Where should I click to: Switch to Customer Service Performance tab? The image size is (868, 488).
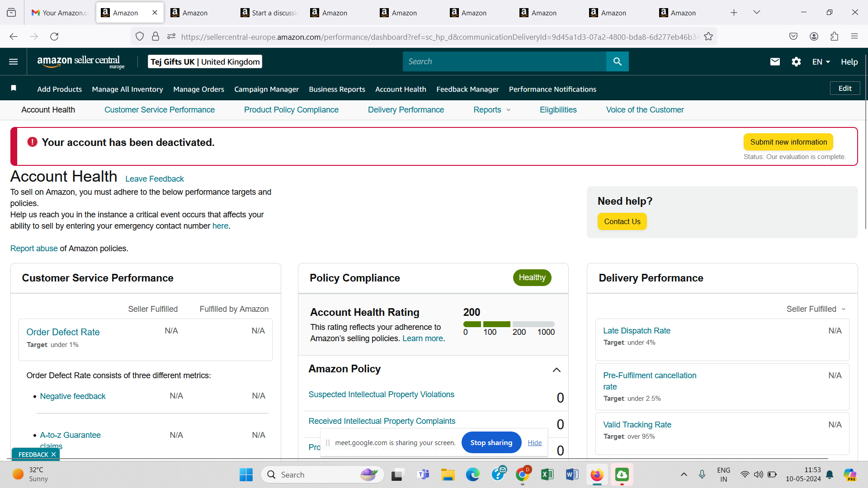[x=160, y=110]
